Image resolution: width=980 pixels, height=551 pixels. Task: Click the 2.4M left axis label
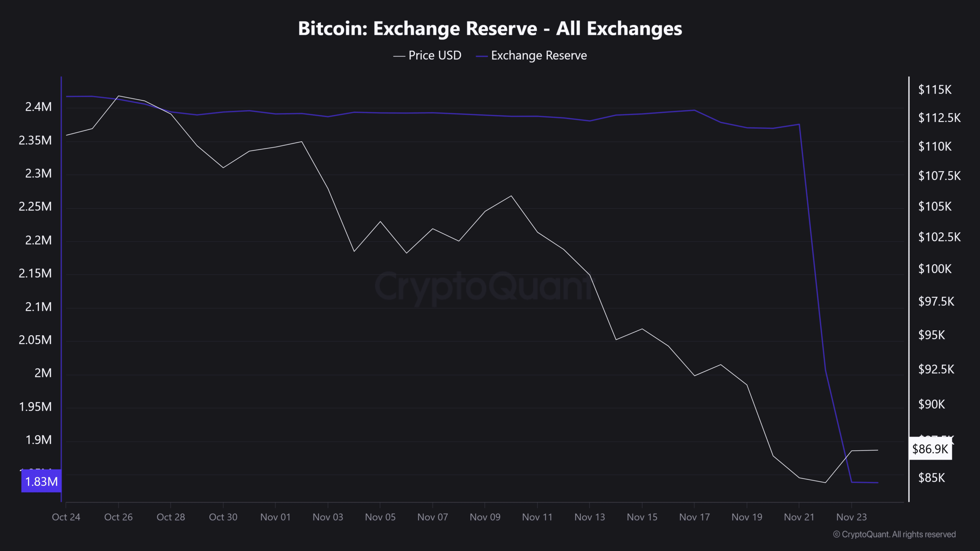pos(38,107)
